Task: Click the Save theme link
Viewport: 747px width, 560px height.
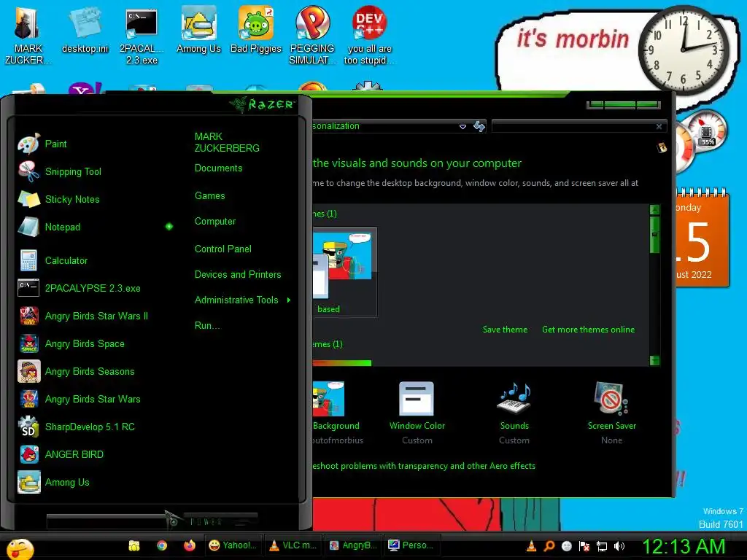Action: [x=505, y=330]
